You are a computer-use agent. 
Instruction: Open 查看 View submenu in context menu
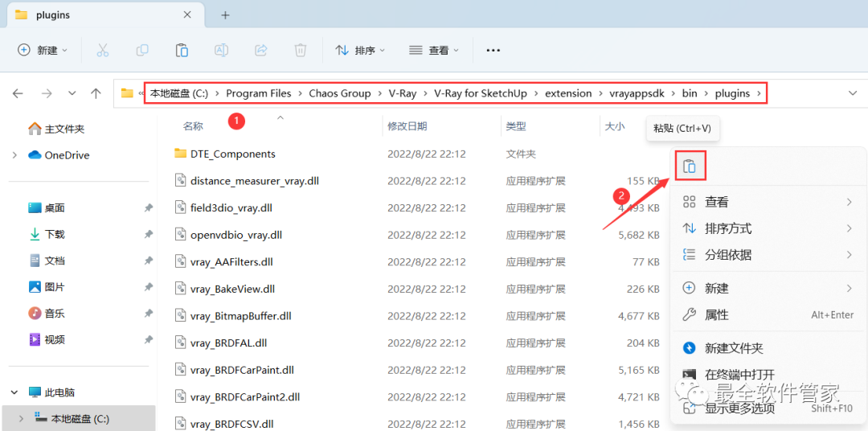[x=768, y=202]
